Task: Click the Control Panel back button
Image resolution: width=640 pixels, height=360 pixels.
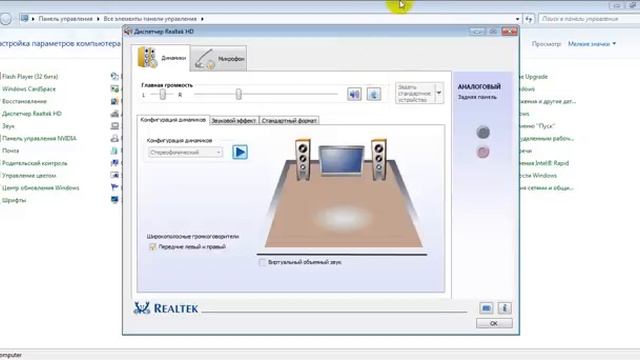Action: pos(5,19)
